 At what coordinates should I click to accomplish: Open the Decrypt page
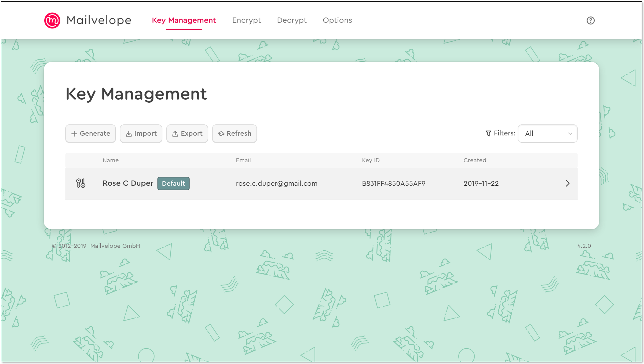click(292, 20)
